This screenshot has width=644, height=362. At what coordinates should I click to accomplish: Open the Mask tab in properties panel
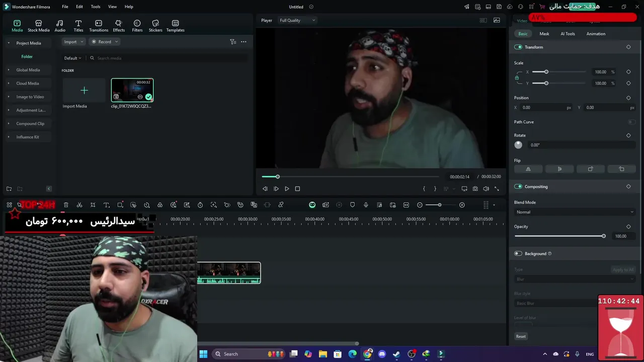544,34
